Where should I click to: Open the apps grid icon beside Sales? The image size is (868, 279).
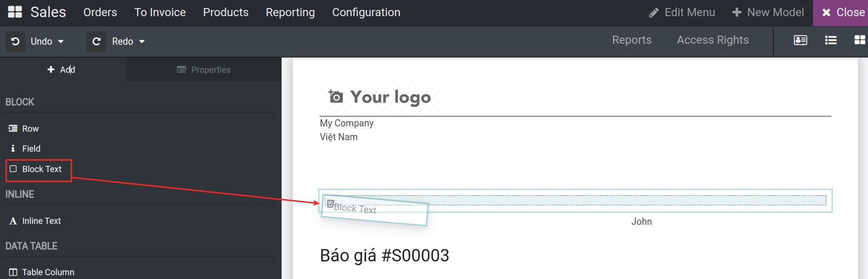pos(15,12)
